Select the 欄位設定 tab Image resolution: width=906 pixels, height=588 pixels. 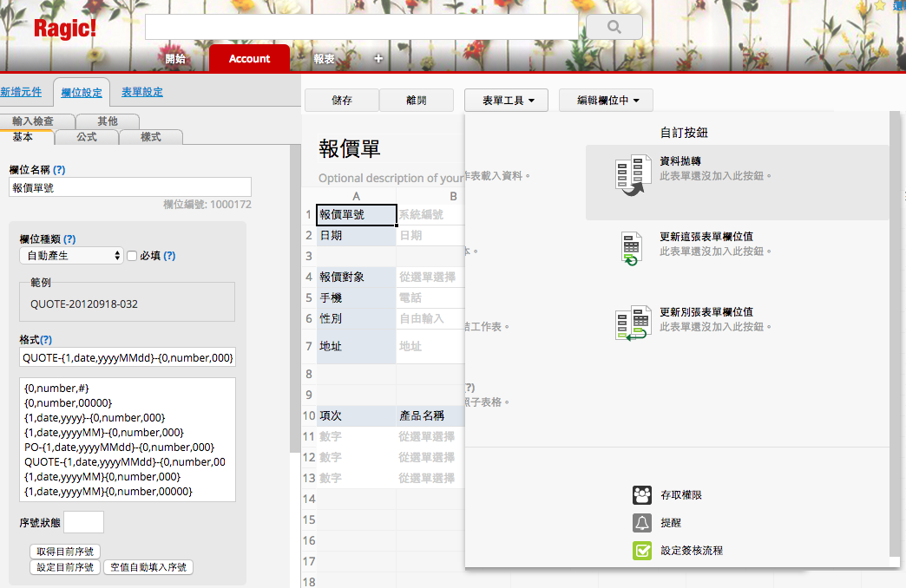82,93
